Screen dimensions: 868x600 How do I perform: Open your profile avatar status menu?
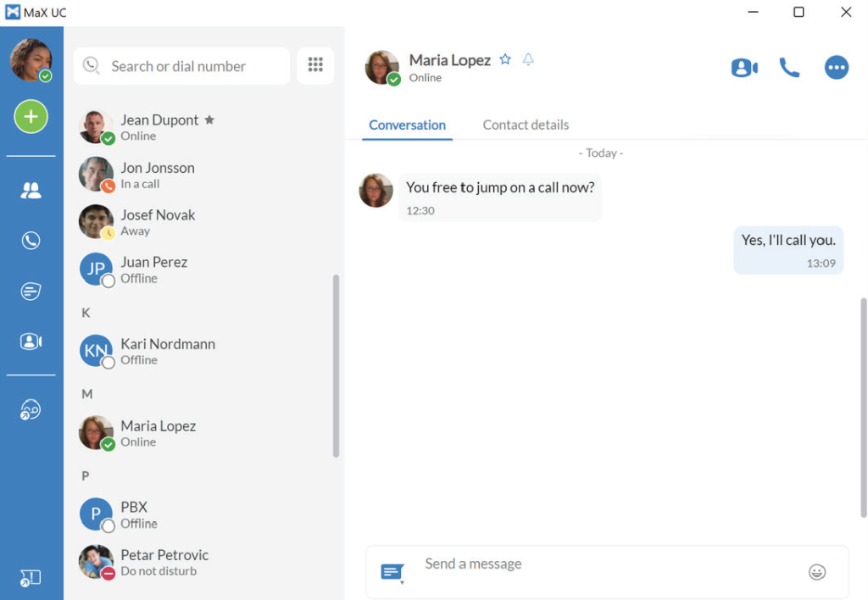(x=31, y=60)
